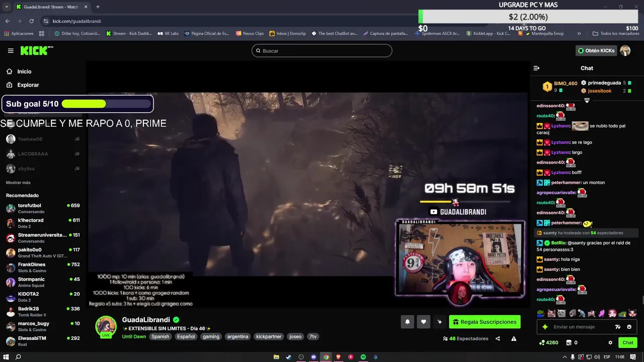The width and height of the screenshot is (644, 362).
Task: Open the chat shop icon showing 0
Action: click(x=572, y=342)
